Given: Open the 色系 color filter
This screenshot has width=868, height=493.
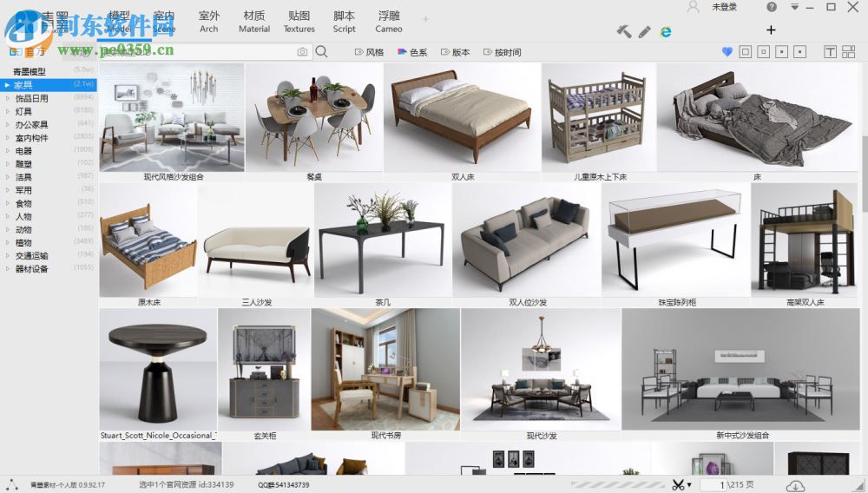Looking at the screenshot, I should pos(412,52).
